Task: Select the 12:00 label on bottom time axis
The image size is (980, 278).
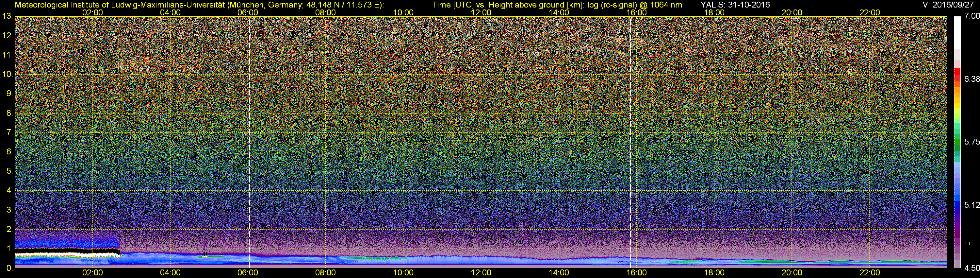Action: click(481, 273)
